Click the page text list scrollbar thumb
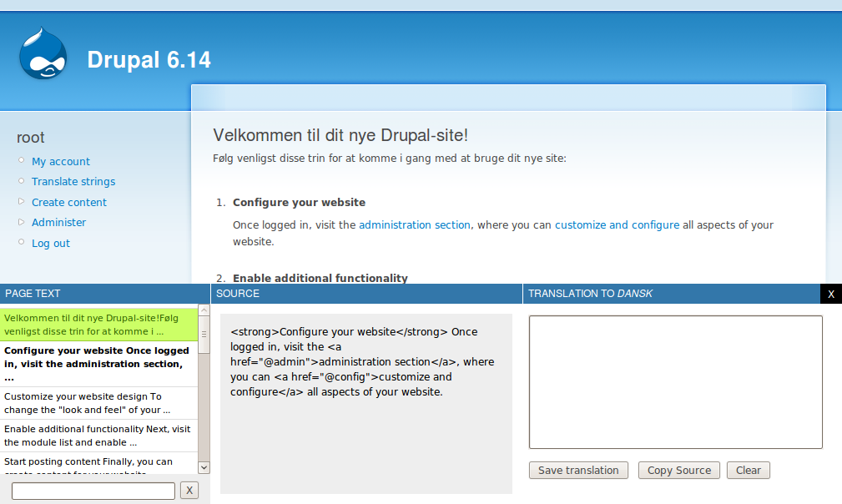 [x=204, y=335]
